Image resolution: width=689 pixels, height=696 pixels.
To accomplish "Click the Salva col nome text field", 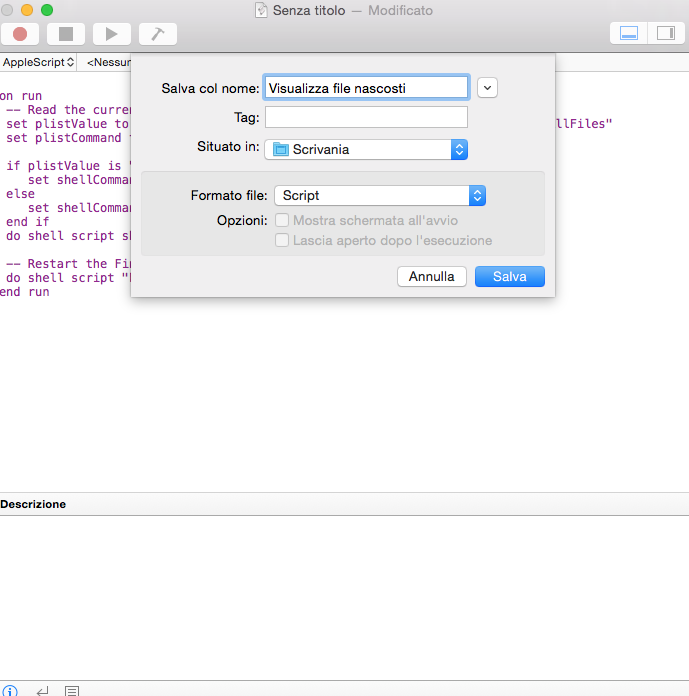I will [366, 88].
